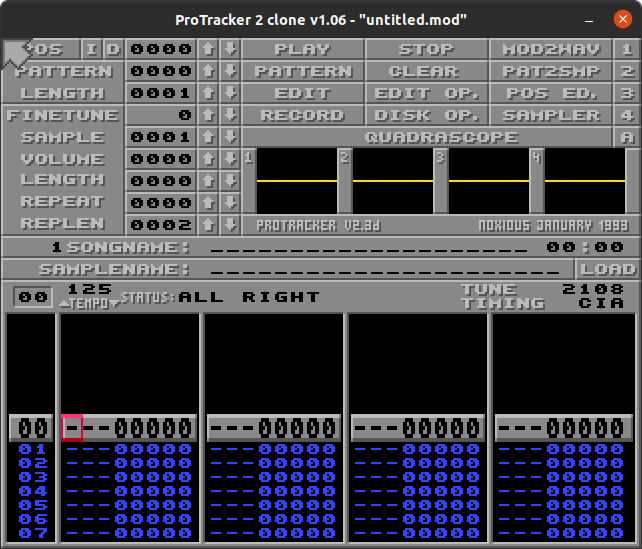Increase REPLEN value with up arrow
The width and height of the screenshot is (642, 549).
[x=208, y=225]
